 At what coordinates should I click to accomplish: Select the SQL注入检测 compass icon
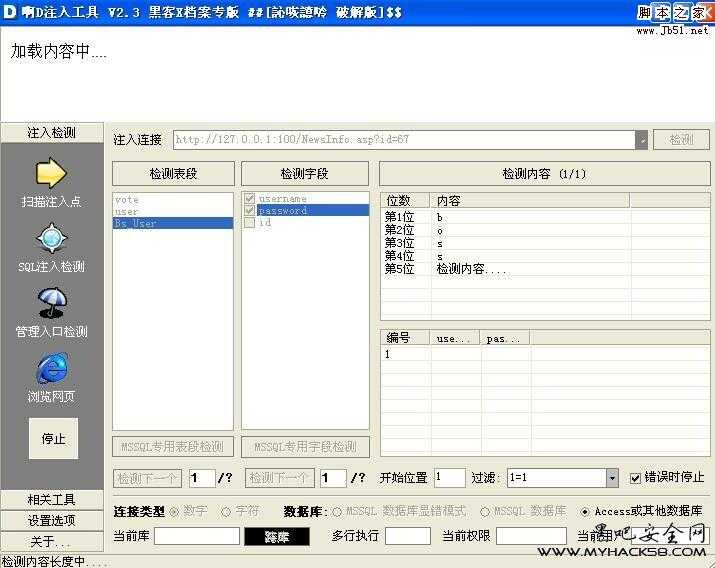52,238
